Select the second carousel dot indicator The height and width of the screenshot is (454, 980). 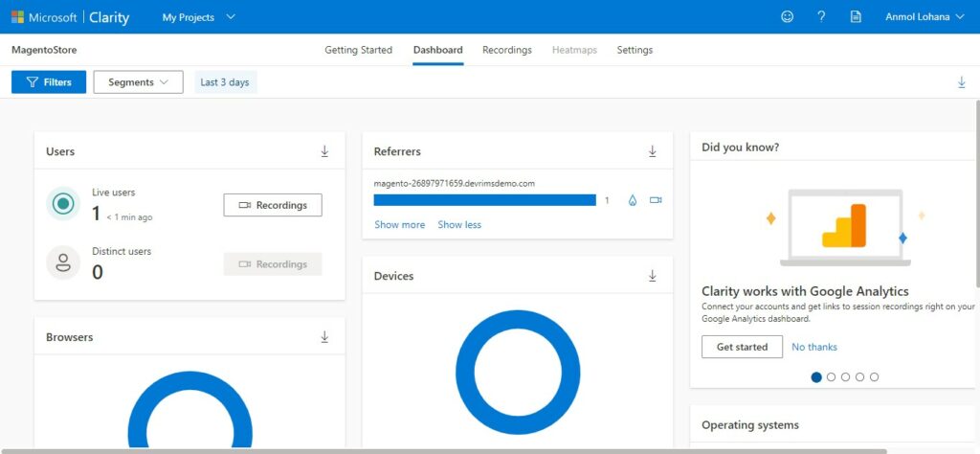coord(832,377)
